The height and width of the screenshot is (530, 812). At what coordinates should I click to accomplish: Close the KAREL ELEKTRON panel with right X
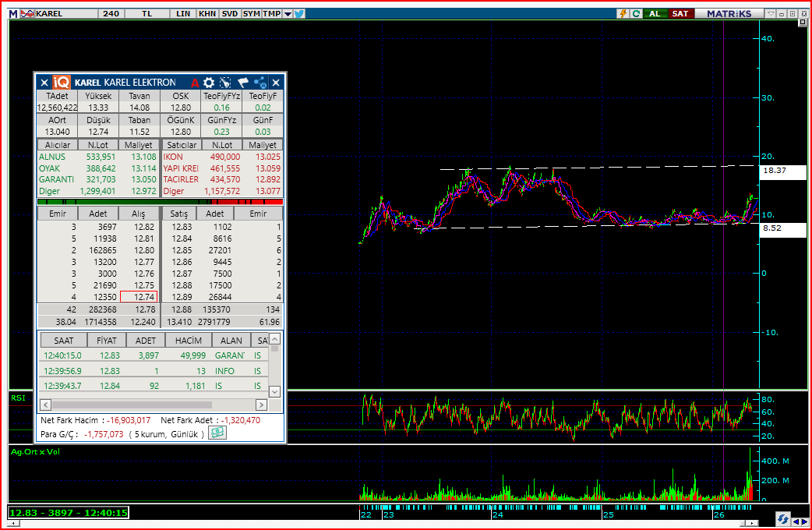(276, 83)
